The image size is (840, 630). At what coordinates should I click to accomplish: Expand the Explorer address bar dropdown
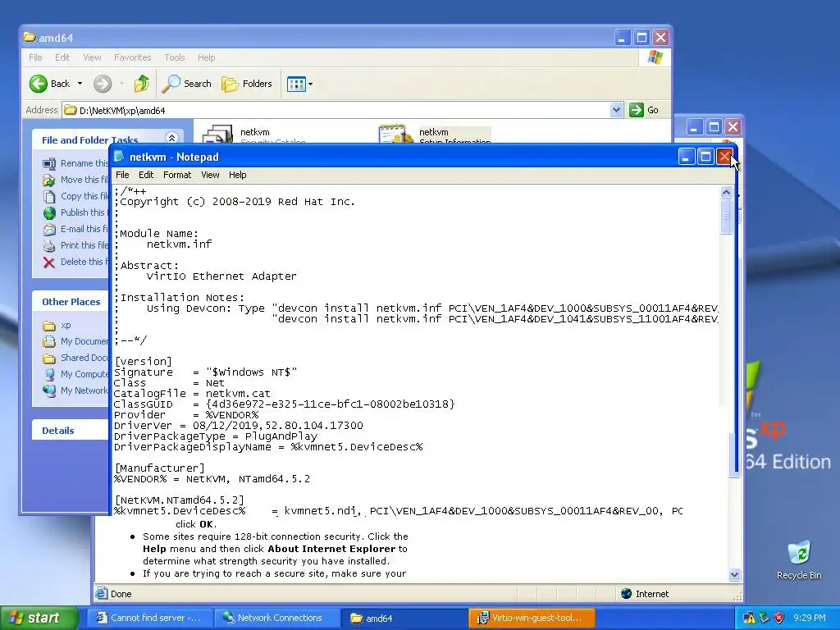tap(616, 110)
